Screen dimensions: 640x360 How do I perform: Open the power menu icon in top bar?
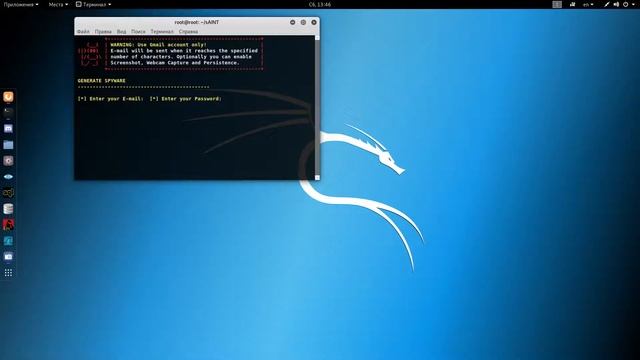point(626,4)
